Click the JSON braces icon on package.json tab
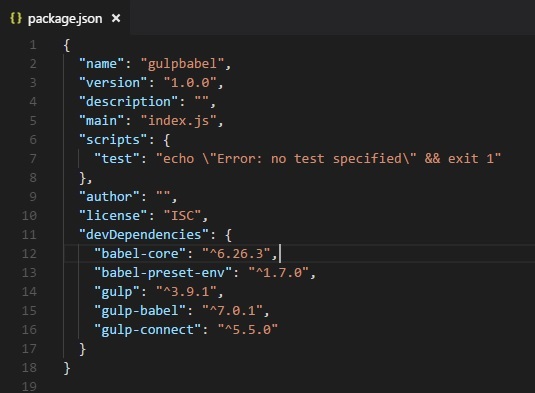535x393 pixels. click(16, 18)
